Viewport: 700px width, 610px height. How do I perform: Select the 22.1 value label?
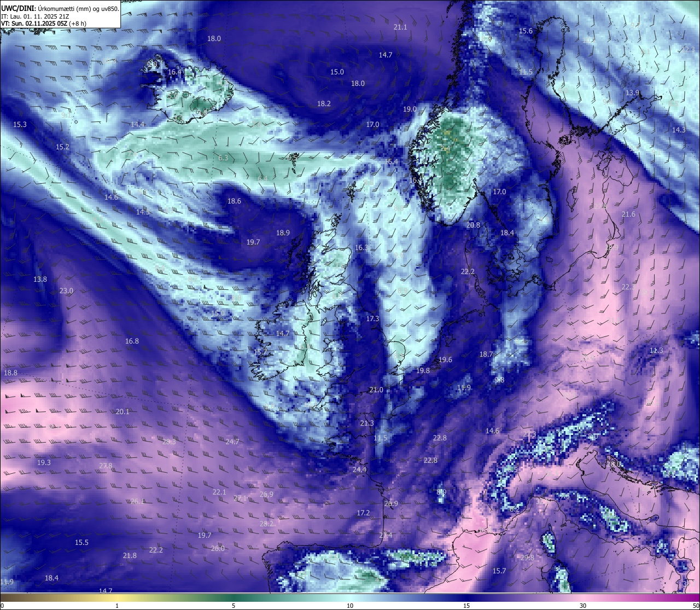pos(219,492)
